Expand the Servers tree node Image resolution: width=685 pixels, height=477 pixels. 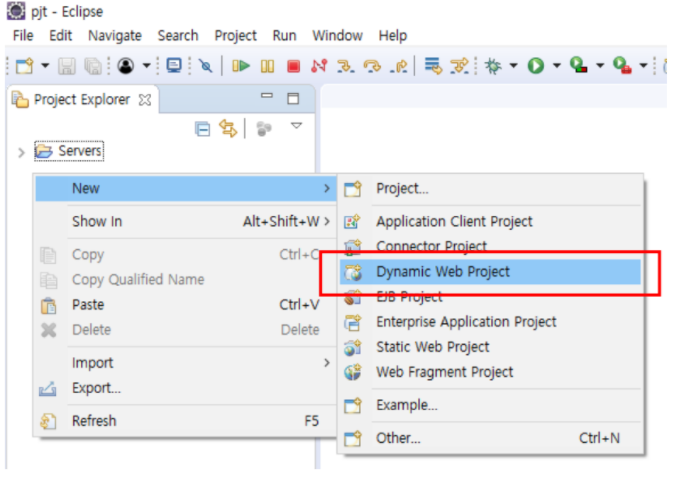point(21,152)
